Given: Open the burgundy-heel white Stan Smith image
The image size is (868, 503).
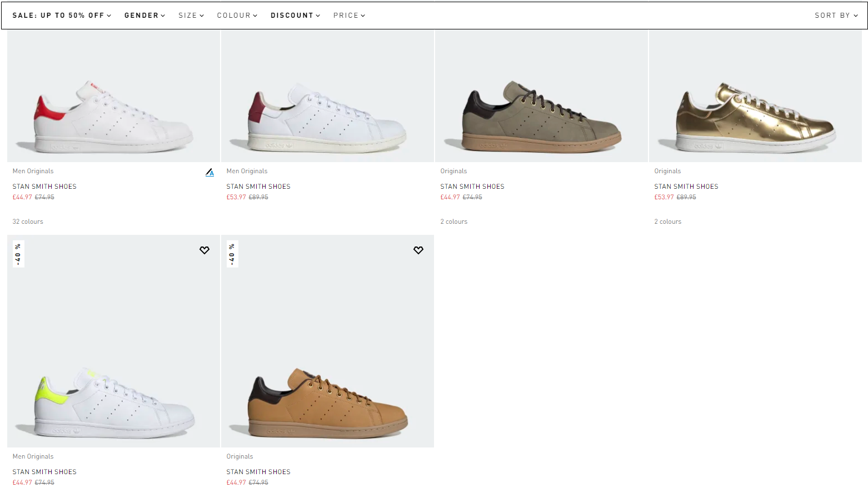Looking at the screenshot, I should [327, 95].
